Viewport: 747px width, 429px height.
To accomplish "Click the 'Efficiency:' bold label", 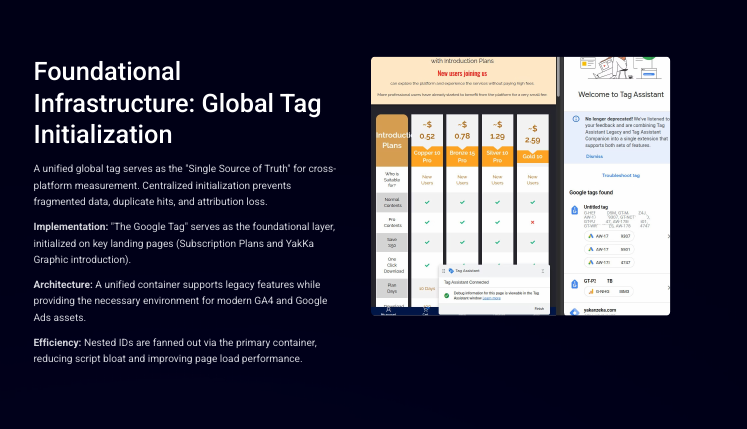I will point(57,343).
